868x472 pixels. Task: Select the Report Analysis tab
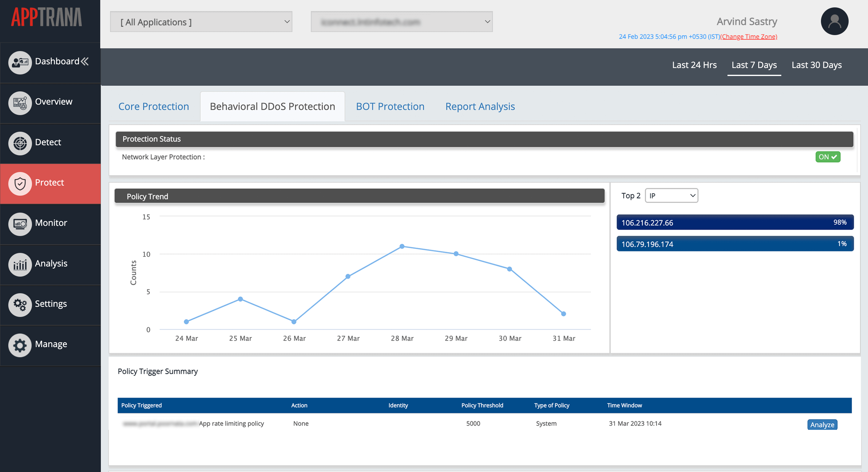pos(480,106)
